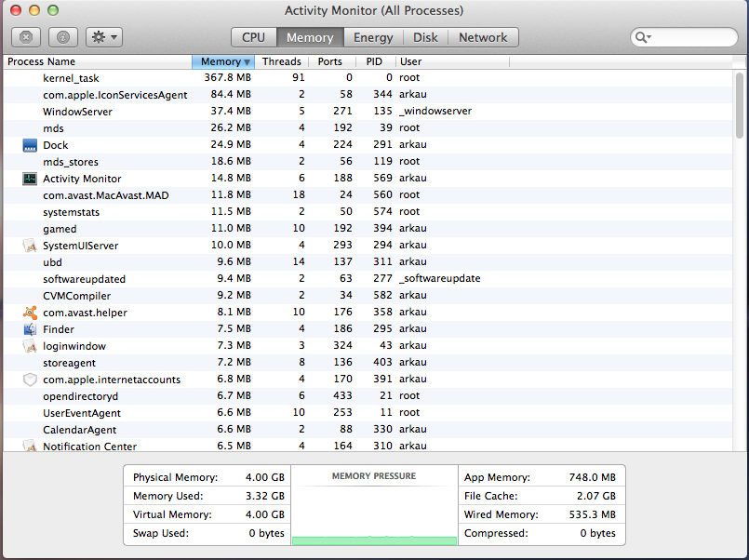Click the Dock process icon
The height and width of the screenshot is (560, 749).
[30, 145]
